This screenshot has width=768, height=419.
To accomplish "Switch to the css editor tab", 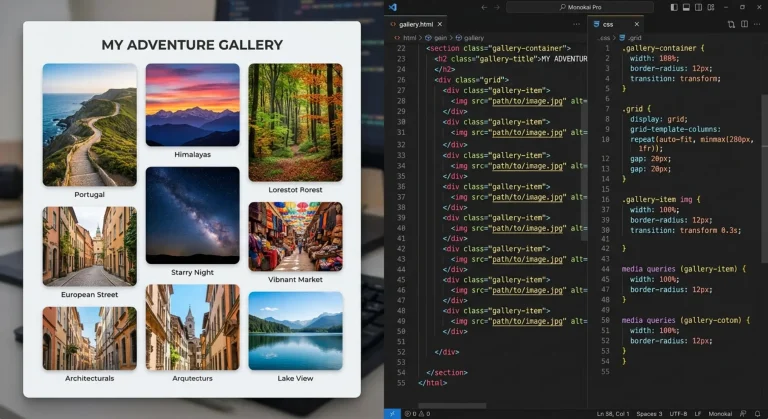I will pos(608,24).
